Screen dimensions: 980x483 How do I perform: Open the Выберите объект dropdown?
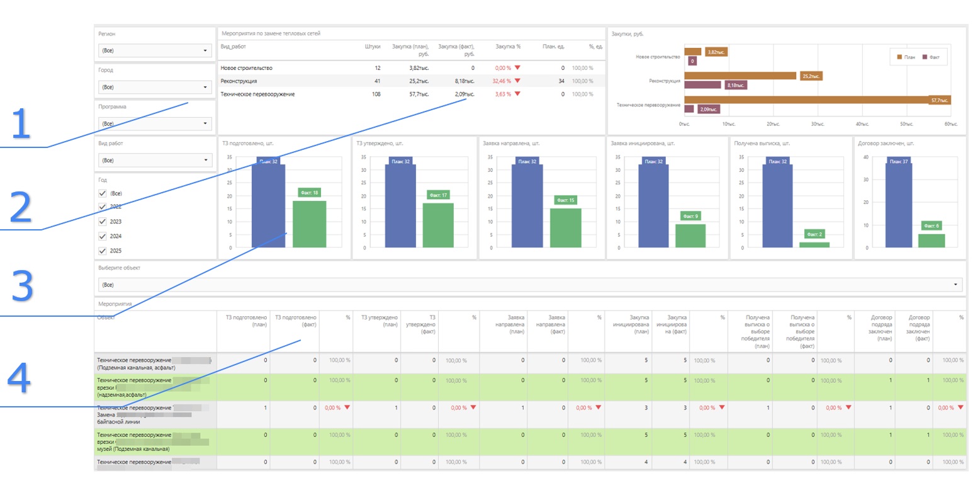[530, 285]
